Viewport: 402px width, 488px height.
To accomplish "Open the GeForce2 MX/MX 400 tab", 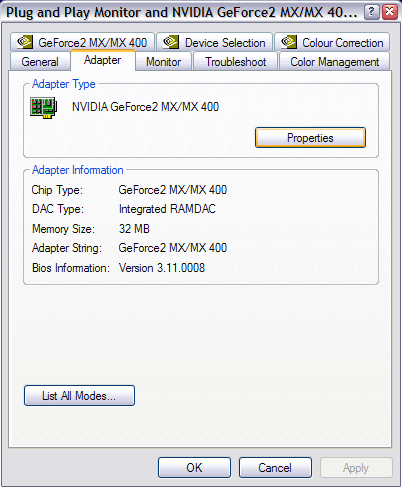I will coord(82,42).
